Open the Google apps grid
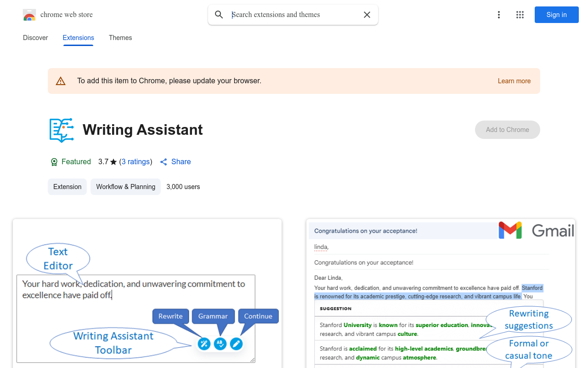Screen dimensions: 588x368 click(x=520, y=15)
